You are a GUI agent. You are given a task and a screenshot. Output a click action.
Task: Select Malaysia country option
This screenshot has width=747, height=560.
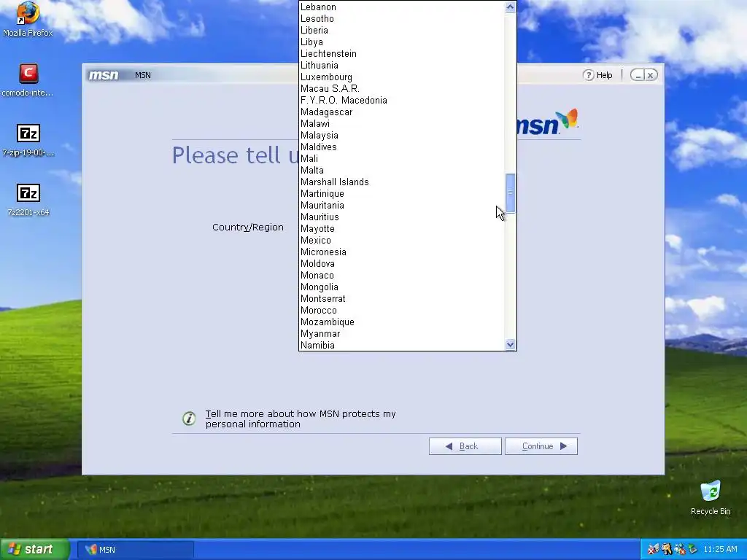[402, 135]
